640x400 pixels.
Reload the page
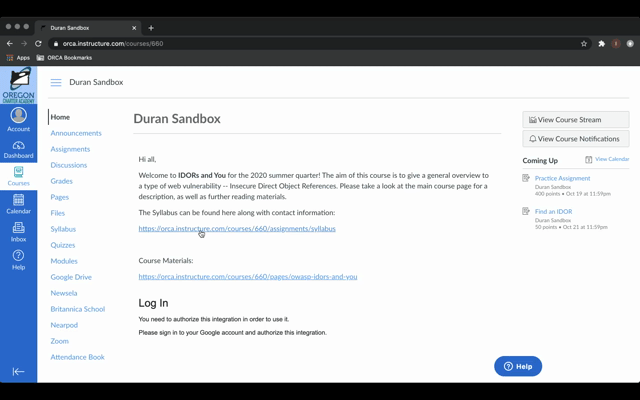click(38, 44)
